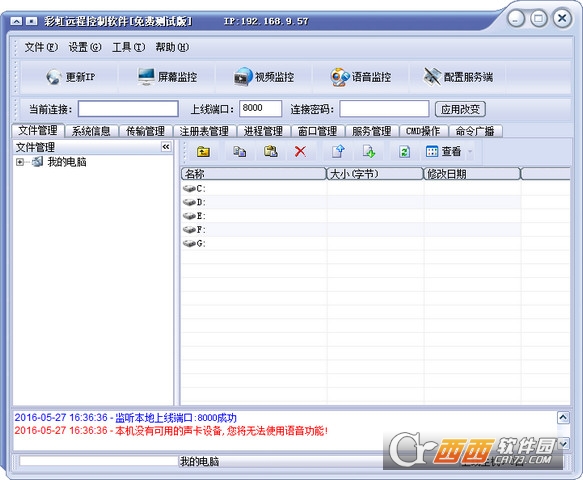Maximize the 彩虹远程控制软件 window
The height and width of the screenshot is (480, 583).
pos(539,18)
